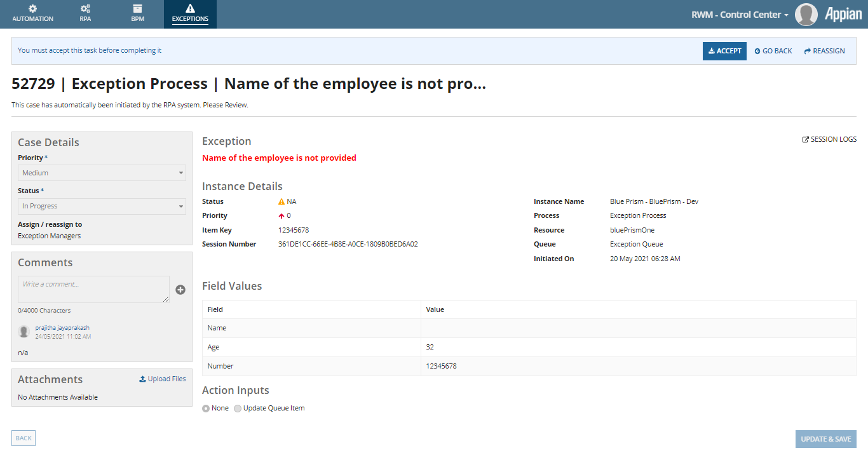The height and width of the screenshot is (467, 868).
Task: Open the Status dropdown
Action: tap(102, 206)
